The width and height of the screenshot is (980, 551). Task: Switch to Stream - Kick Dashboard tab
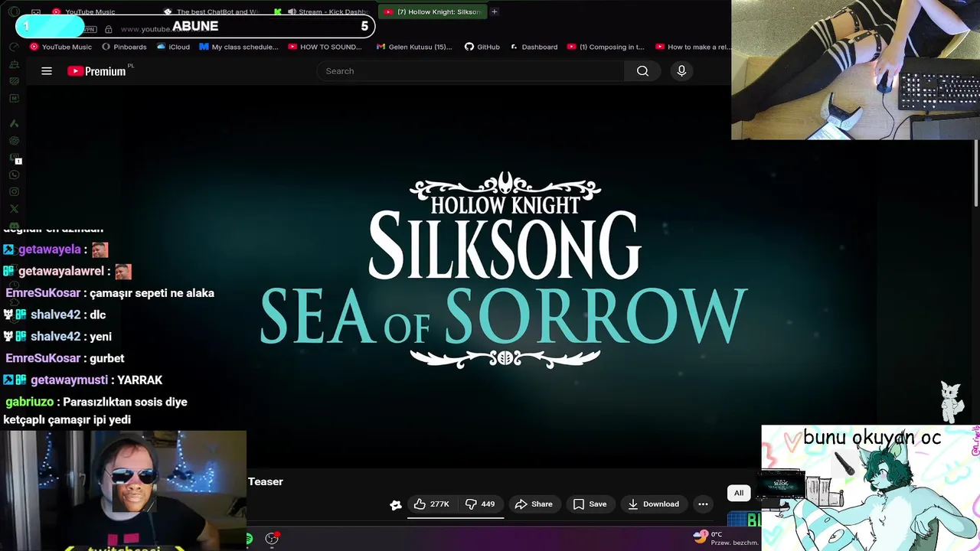322,11
